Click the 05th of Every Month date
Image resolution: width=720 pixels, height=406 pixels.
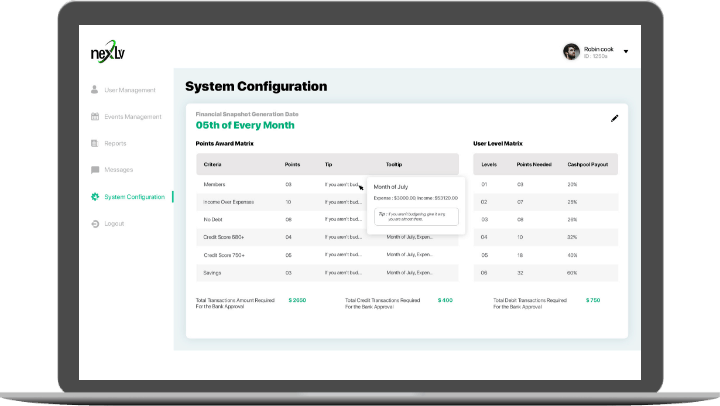[246, 126]
